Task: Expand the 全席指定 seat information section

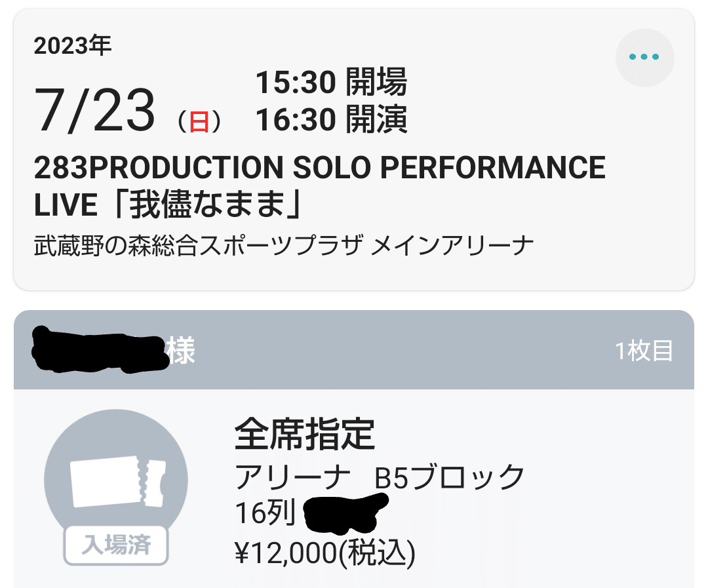Action: point(305,435)
